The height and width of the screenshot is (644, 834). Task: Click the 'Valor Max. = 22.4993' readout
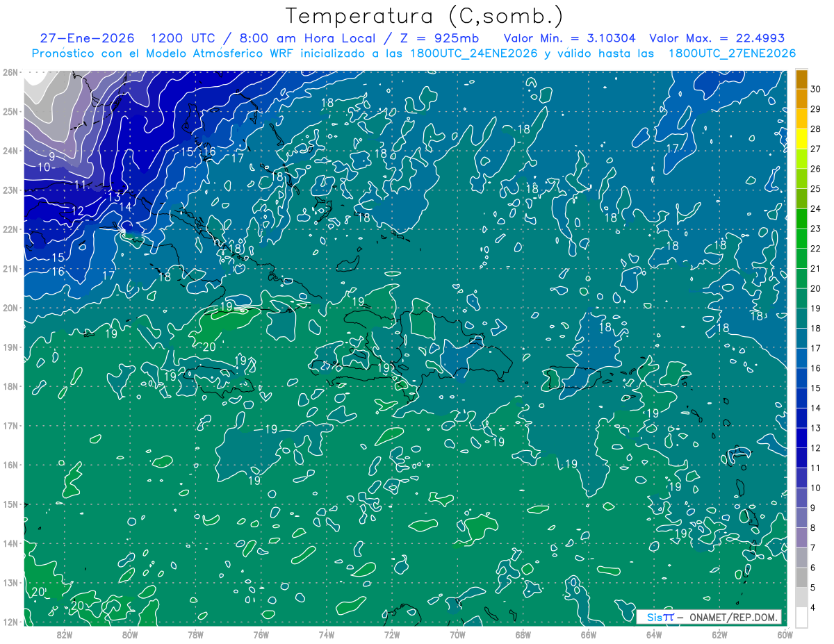point(717,38)
